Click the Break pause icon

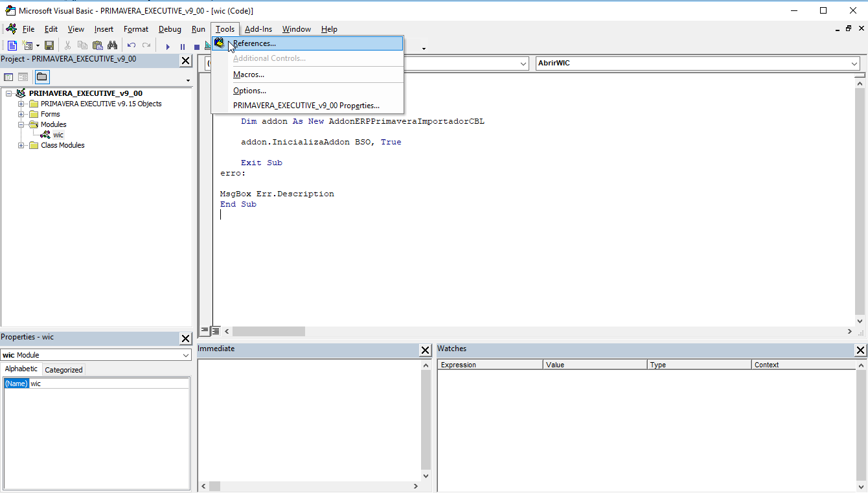click(183, 47)
